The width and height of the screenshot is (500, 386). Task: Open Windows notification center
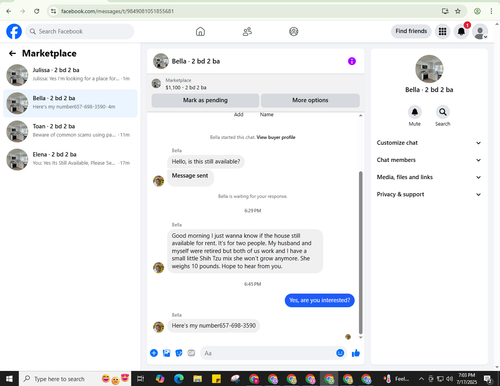488,379
